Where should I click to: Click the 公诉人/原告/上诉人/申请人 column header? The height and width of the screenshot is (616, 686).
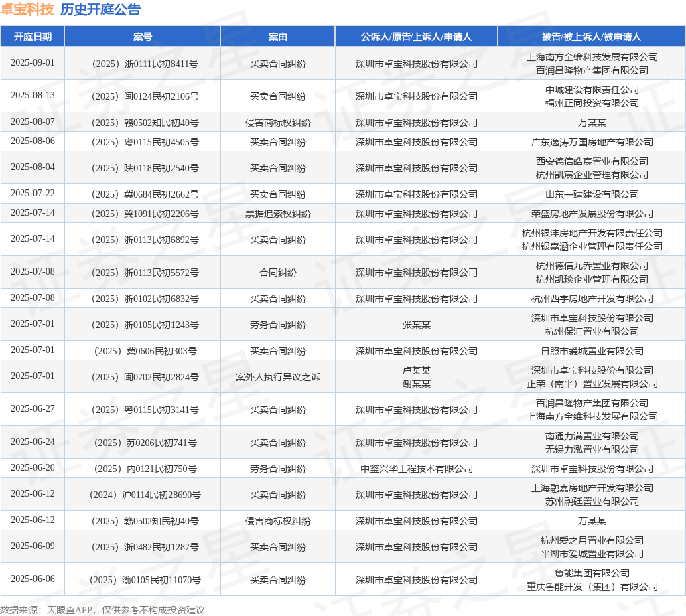417,37
